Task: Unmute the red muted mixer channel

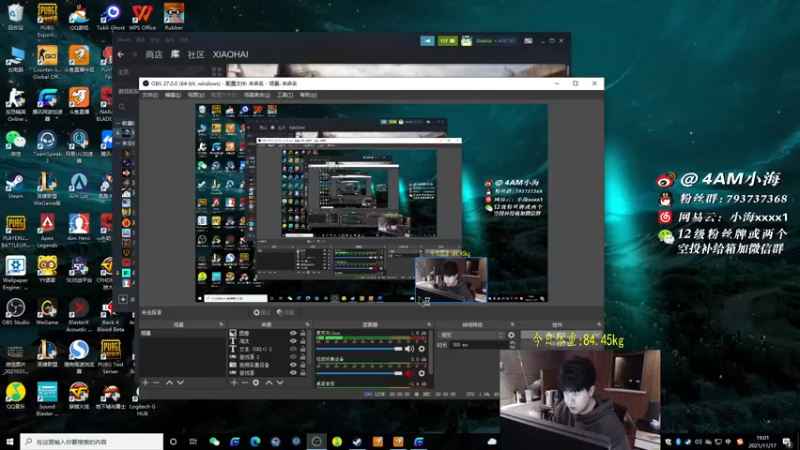Action: click(409, 373)
